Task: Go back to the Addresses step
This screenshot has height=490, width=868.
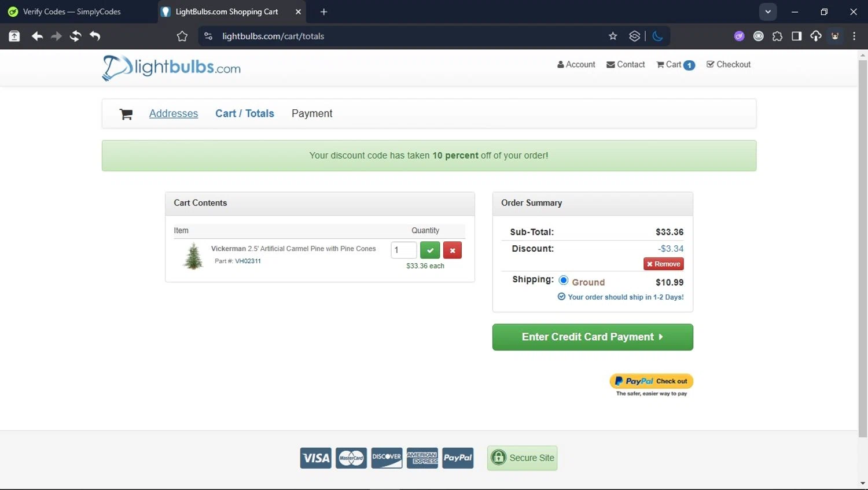Action: 174,113
